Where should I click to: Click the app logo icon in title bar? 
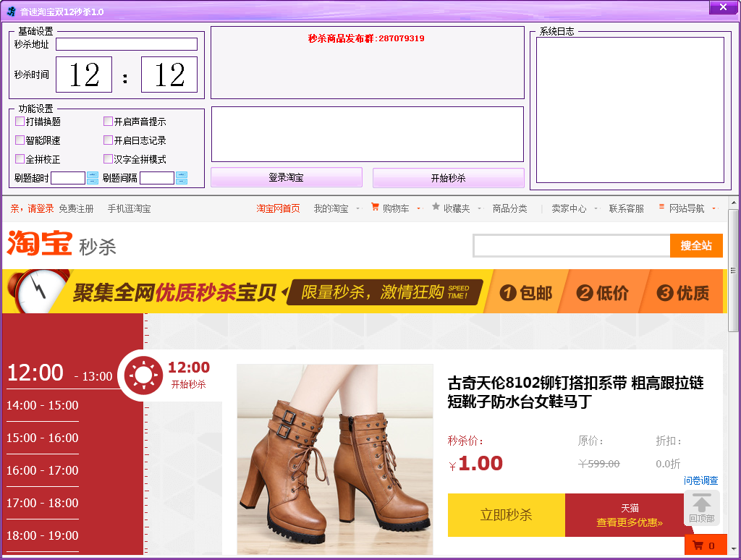(12, 12)
